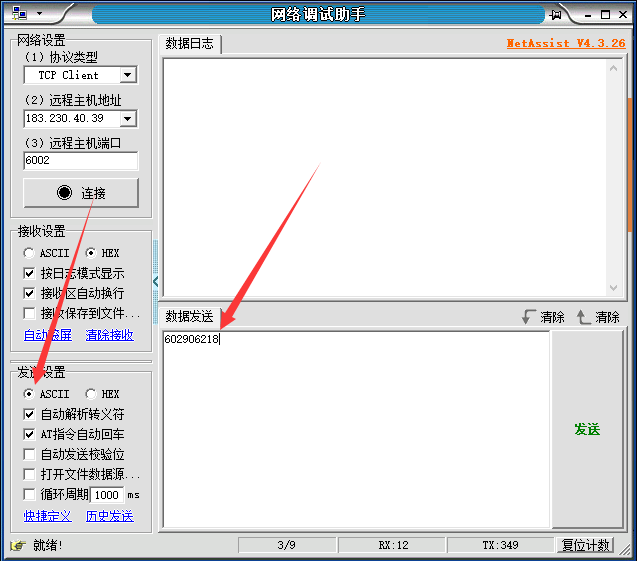637x561 pixels.
Task: Click the green Send (发送) button
Action: pyautogui.click(x=587, y=429)
